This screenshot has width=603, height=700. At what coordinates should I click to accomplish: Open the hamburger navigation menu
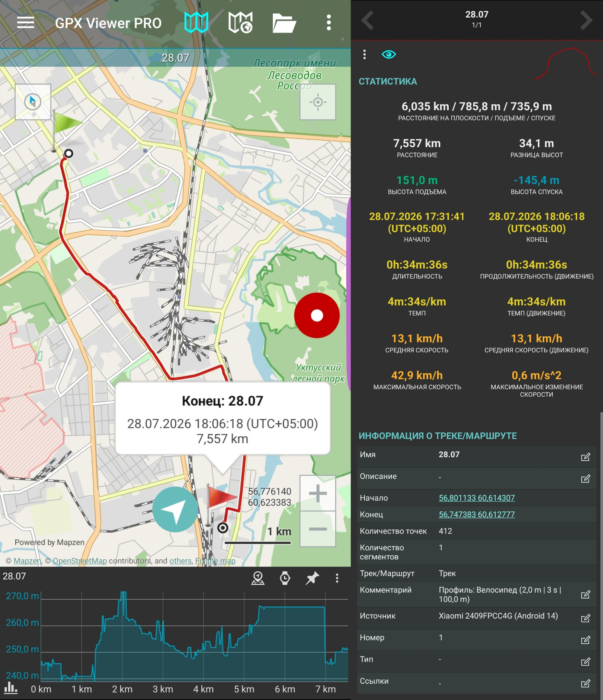coord(26,23)
